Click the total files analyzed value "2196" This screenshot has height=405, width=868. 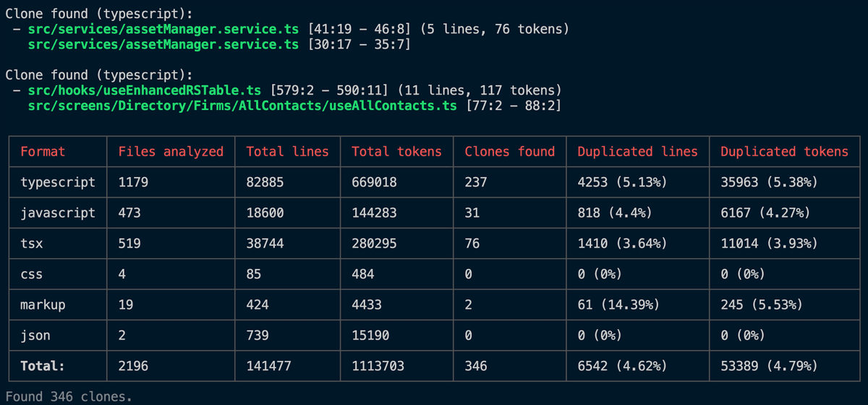tap(133, 366)
